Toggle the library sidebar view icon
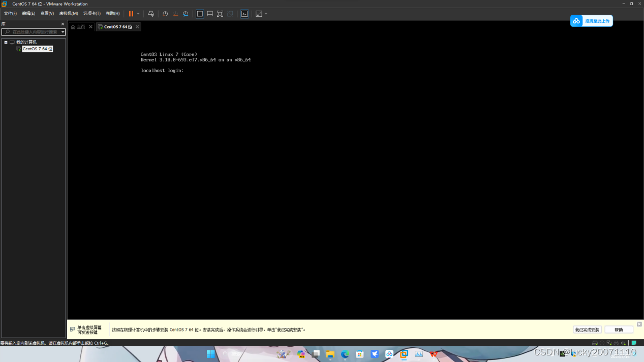Image resolution: width=644 pixels, height=362 pixels. [x=200, y=14]
